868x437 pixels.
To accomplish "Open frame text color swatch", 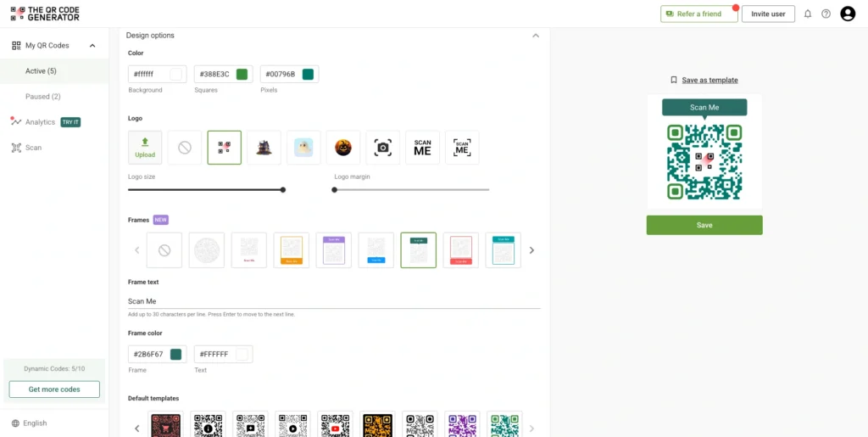I will point(242,355).
